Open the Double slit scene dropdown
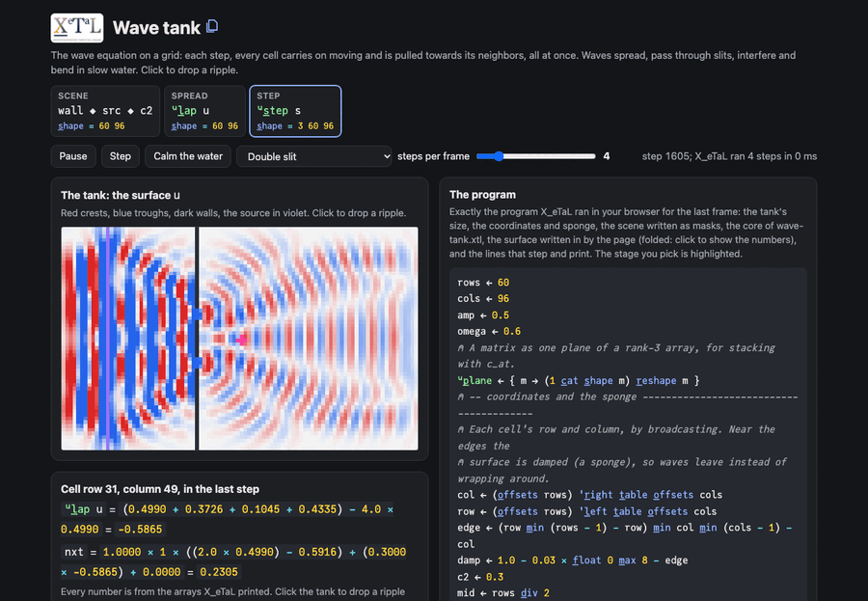 (x=313, y=156)
